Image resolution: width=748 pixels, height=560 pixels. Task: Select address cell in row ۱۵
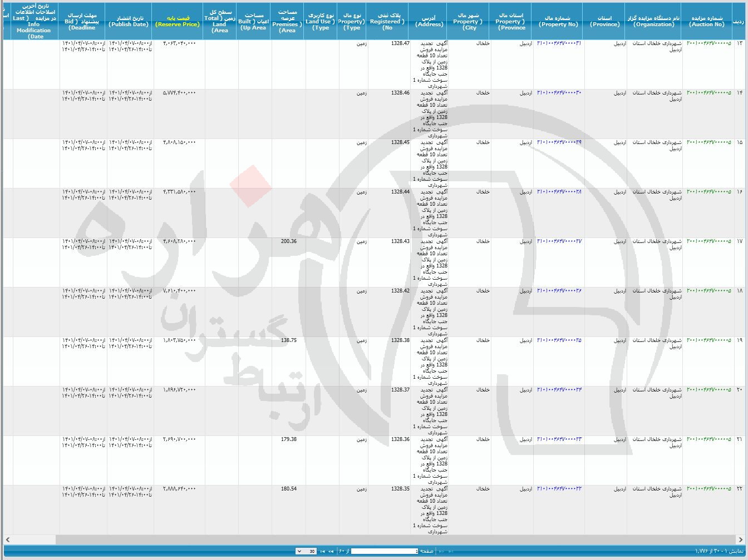[430, 163]
